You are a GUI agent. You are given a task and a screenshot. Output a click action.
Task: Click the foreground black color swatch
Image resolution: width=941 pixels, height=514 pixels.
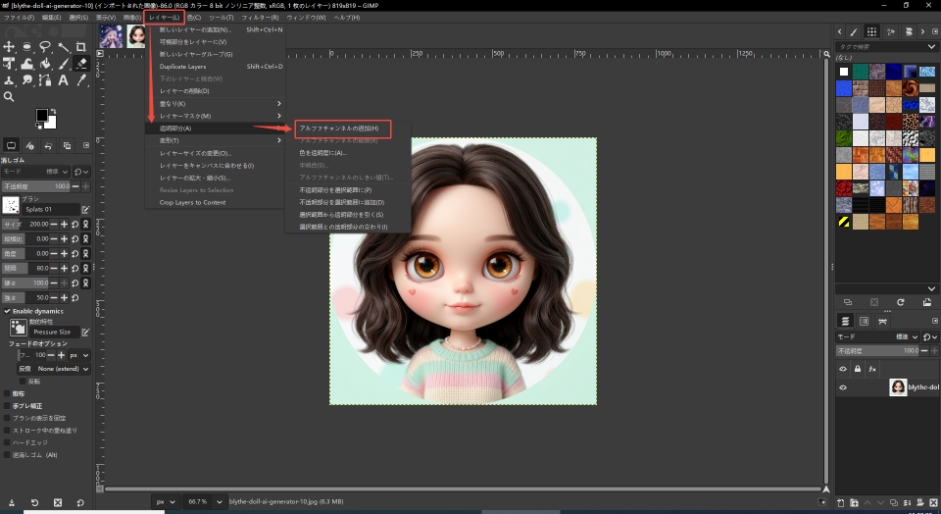click(x=42, y=116)
